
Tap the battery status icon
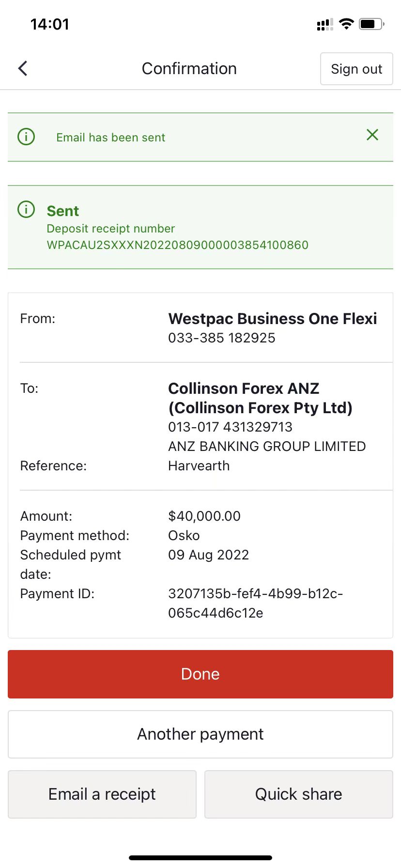(x=371, y=24)
